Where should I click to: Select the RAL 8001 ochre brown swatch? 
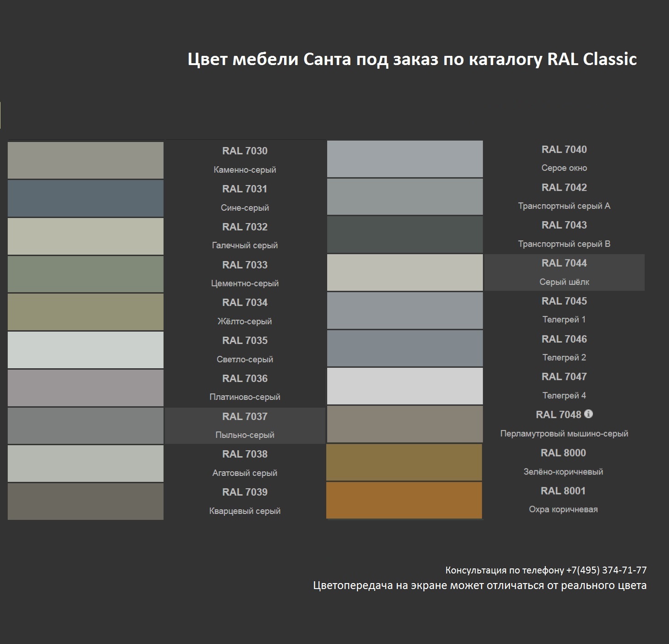(404, 500)
